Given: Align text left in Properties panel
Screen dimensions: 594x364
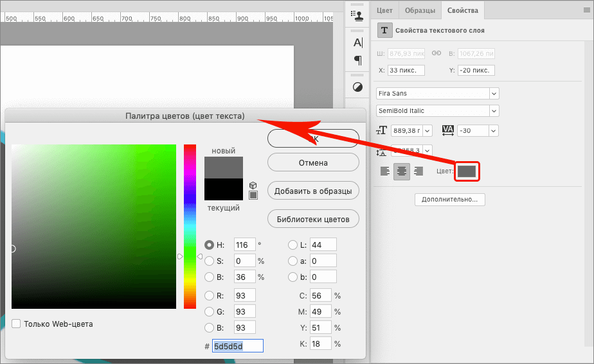Looking at the screenshot, I should (385, 171).
